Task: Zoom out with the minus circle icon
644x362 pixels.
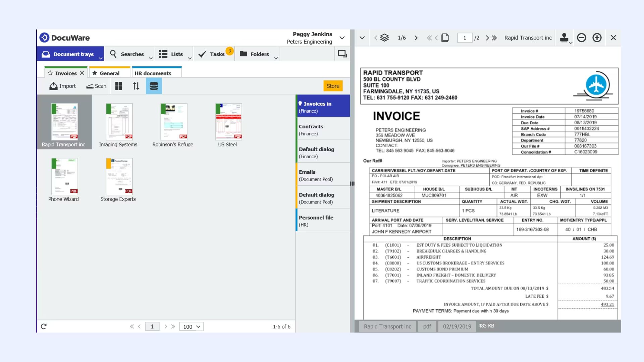Action: [x=582, y=38]
